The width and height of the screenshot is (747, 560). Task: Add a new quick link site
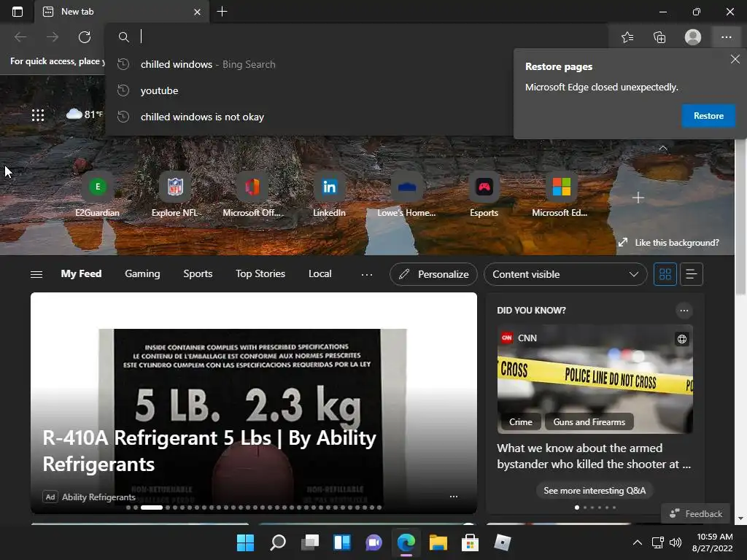[x=638, y=198]
